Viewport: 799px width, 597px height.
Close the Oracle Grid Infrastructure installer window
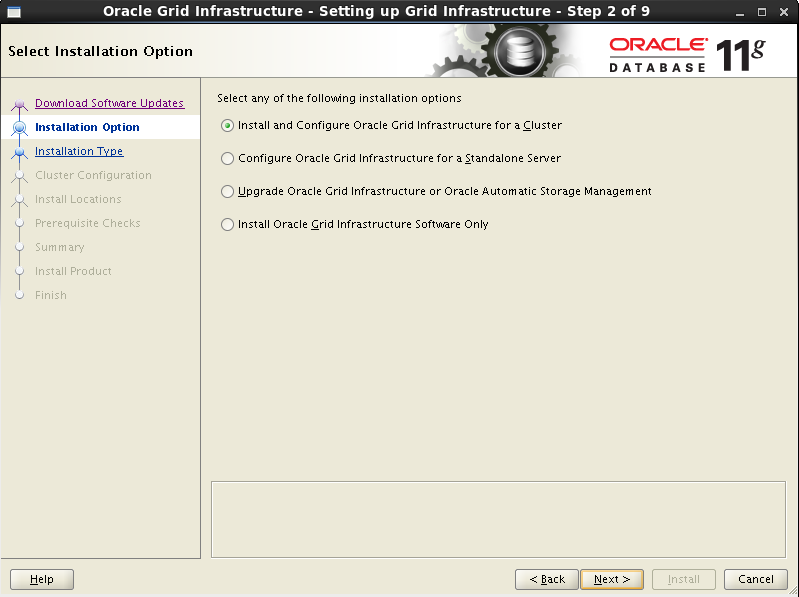click(784, 12)
